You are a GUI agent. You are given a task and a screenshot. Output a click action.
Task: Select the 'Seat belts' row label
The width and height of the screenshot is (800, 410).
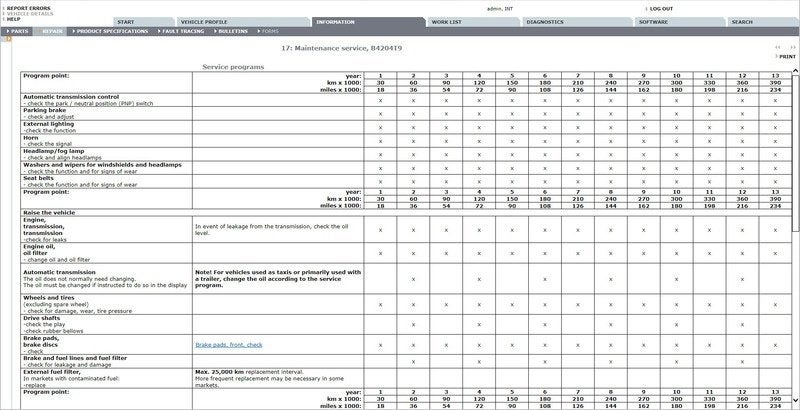click(x=38, y=178)
